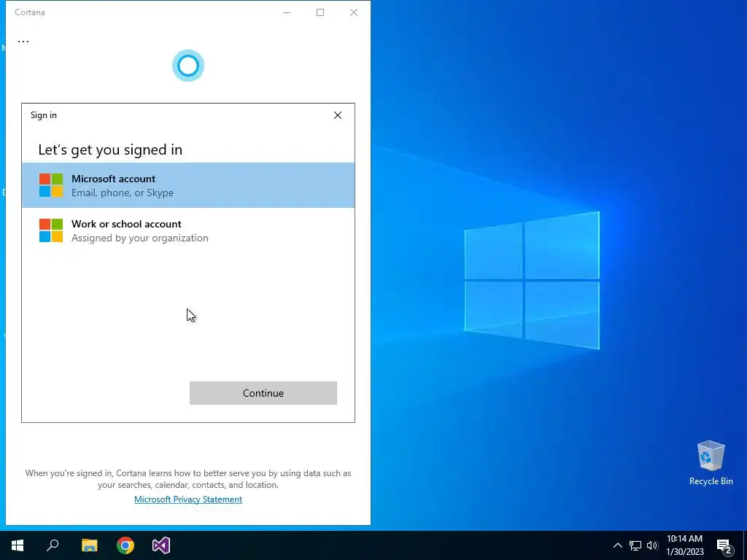747x560 pixels.
Task: Open Cortana's three-dot menu
Action: [x=23, y=41]
